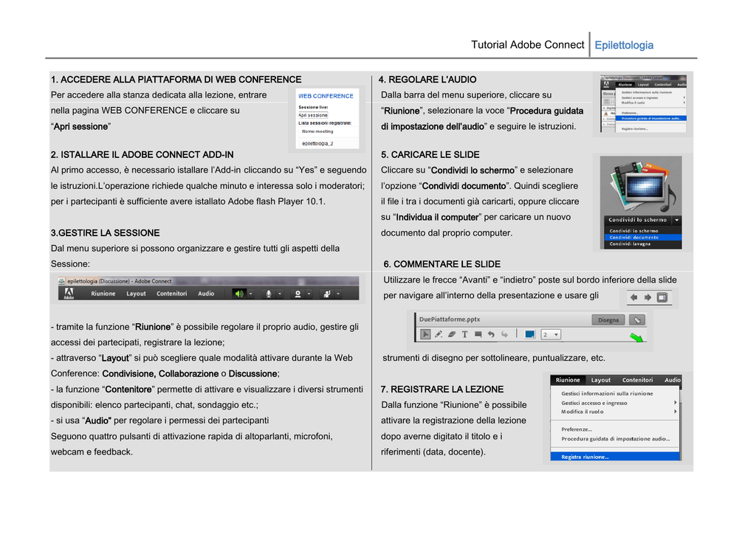756x535 pixels.
Task: Choose the highlighted 'Condividi documento' option
Action: point(643,237)
